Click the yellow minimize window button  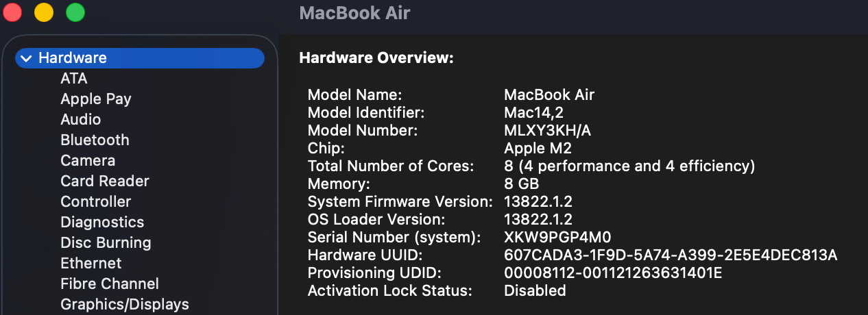tap(44, 12)
